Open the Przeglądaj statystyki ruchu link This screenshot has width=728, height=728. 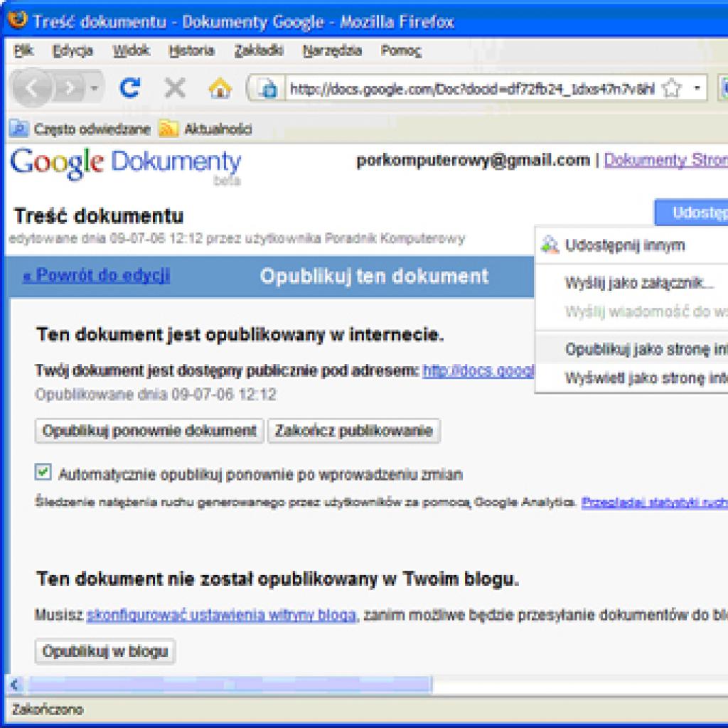coord(655,502)
